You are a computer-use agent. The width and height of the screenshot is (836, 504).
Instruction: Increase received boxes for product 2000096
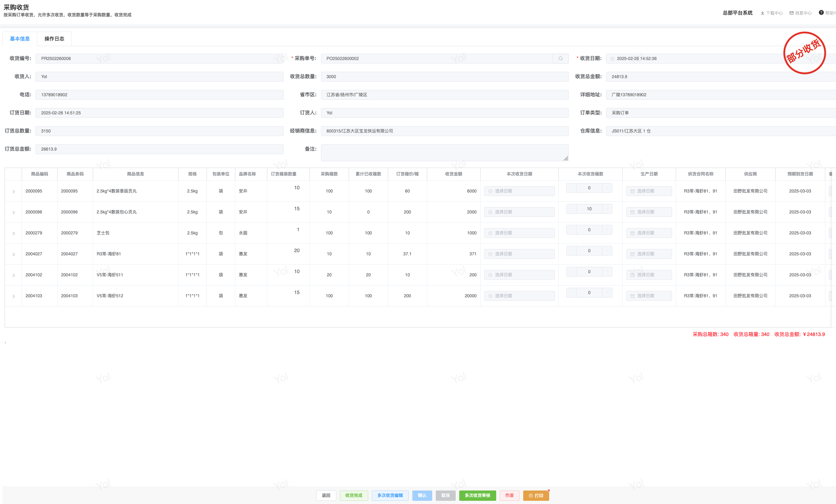pos(607,209)
